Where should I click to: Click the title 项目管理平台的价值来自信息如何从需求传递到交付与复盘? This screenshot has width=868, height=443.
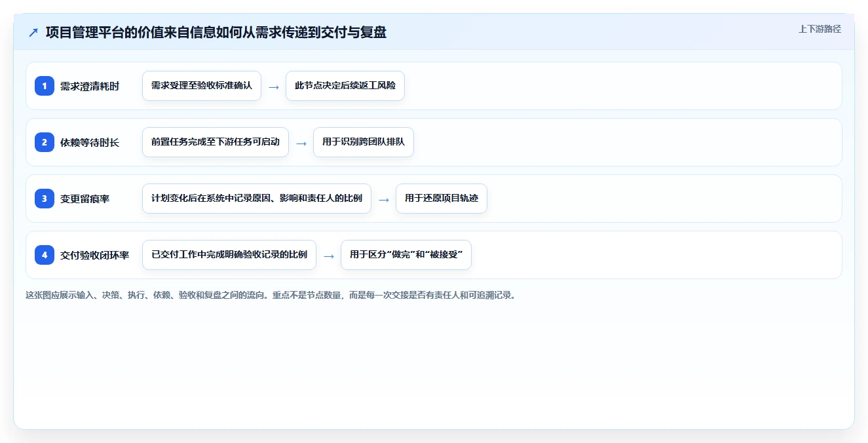[216, 32]
